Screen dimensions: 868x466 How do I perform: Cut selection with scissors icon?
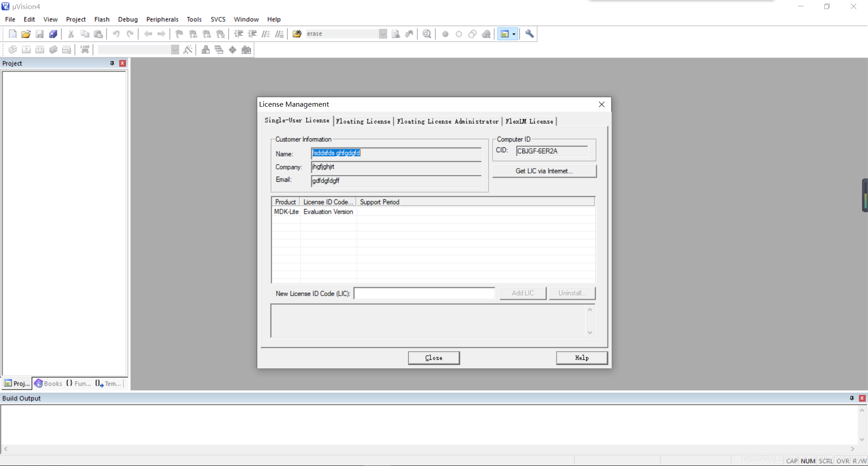point(71,34)
